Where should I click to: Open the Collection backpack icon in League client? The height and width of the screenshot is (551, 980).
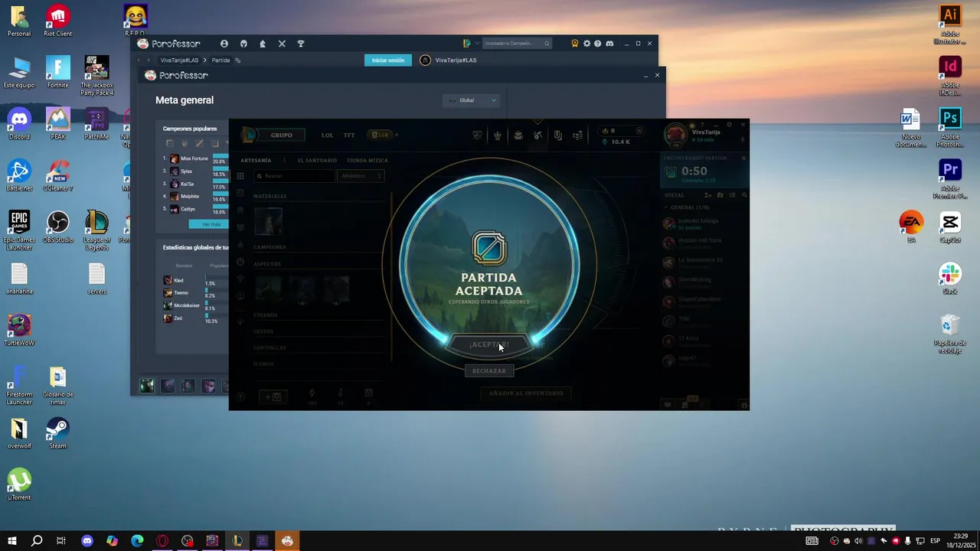click(x=518, y=135)
